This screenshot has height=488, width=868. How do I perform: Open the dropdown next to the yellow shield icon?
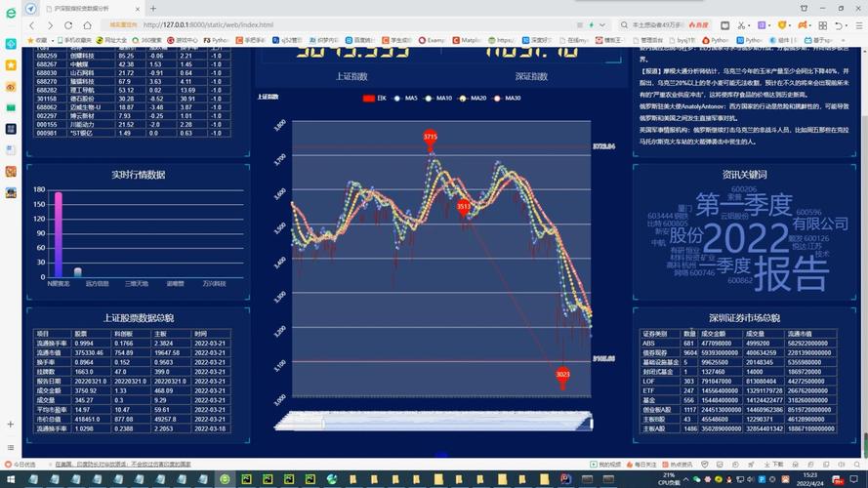coord(790,25)
